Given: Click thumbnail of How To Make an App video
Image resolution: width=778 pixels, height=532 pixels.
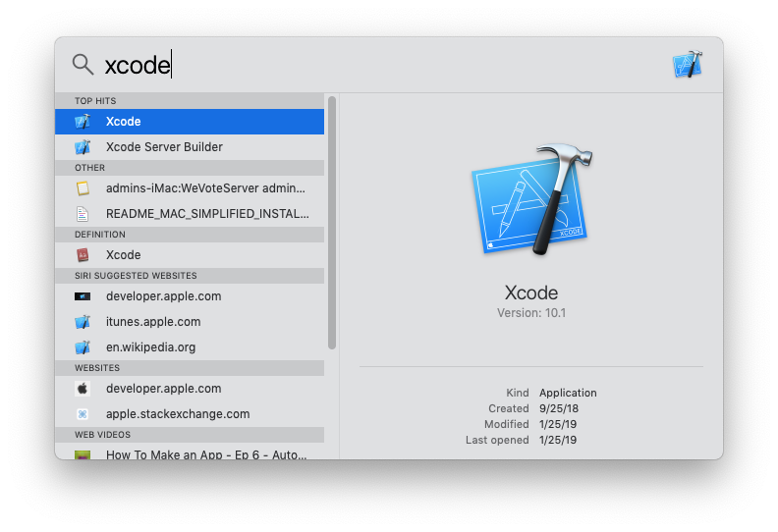Looking at the screenshot, I should click(83, 454).
